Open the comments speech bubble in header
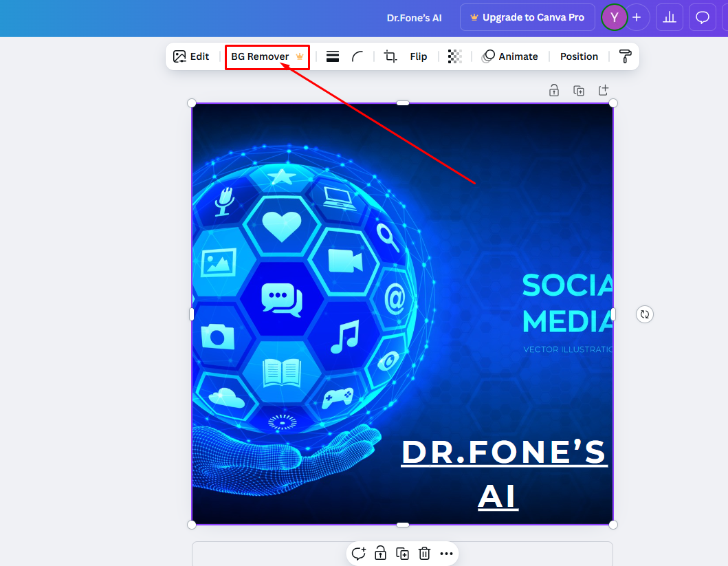The width and height of the screenshot is (728, 566). click(702, 18)
